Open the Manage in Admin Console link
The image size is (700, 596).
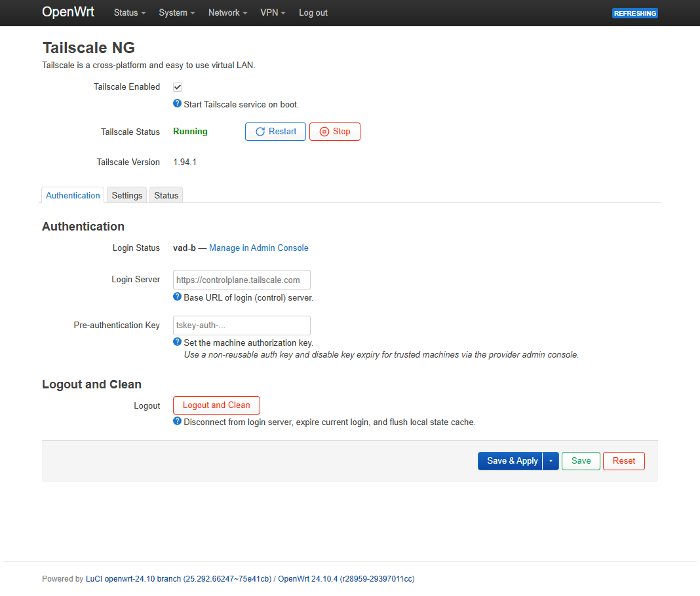[x=258, y=248]
